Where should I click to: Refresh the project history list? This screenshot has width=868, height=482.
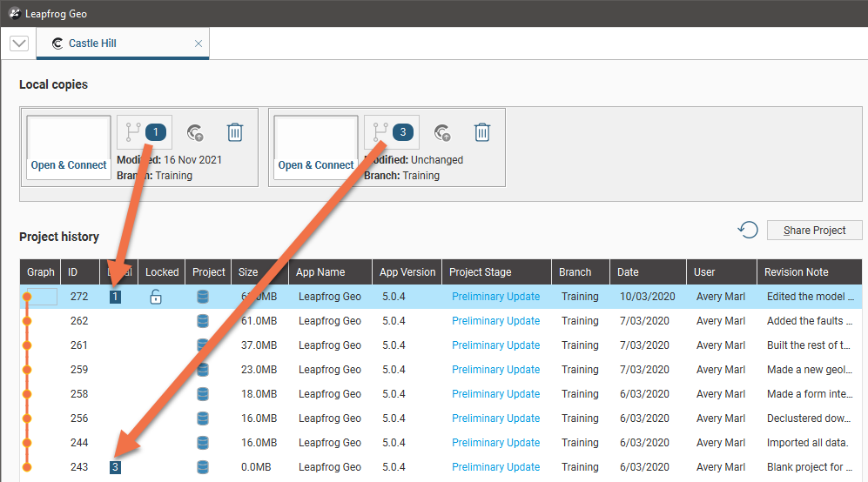point(748,230)
